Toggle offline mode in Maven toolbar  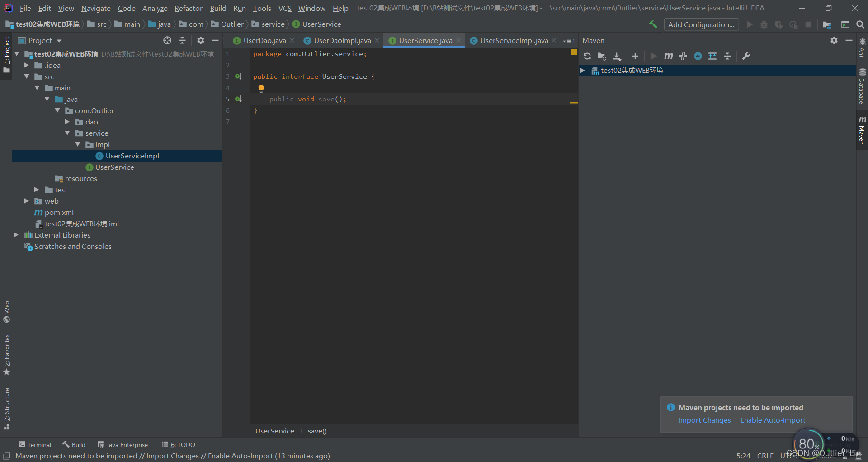click(x=683, y=56)
